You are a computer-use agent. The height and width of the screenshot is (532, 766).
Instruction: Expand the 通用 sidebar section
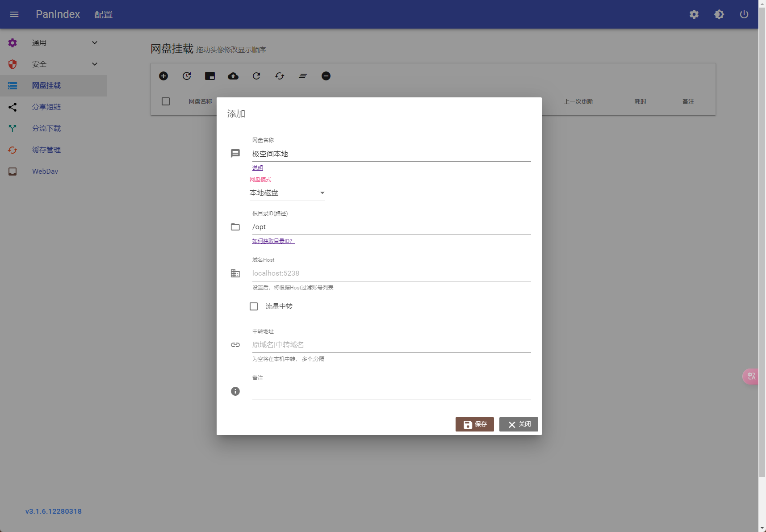(x=54, y=43)
